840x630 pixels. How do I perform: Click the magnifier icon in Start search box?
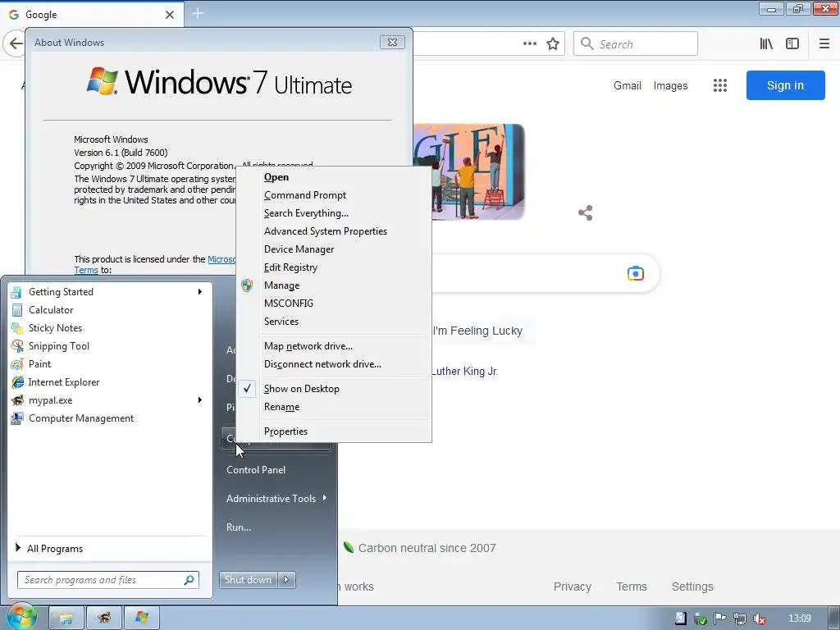tap(189, 580)
